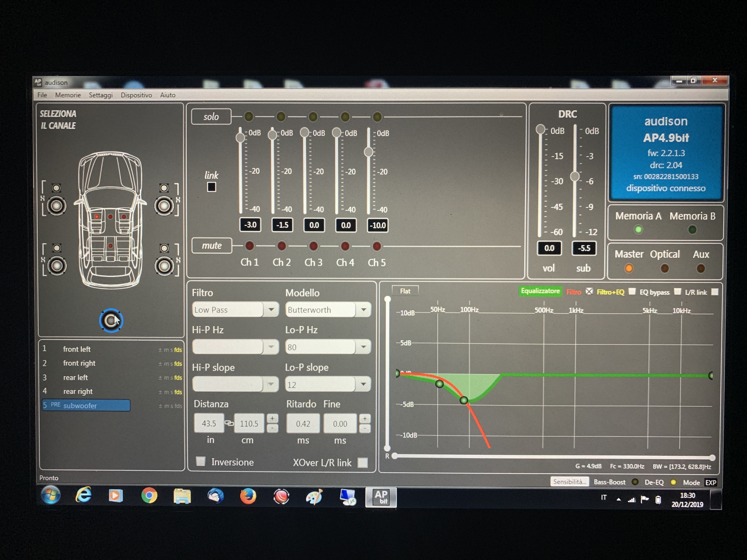Select front left woofer speaker icon
Image resolution: width=747 pixels, height=560 pixels.
tap(56, 206)
